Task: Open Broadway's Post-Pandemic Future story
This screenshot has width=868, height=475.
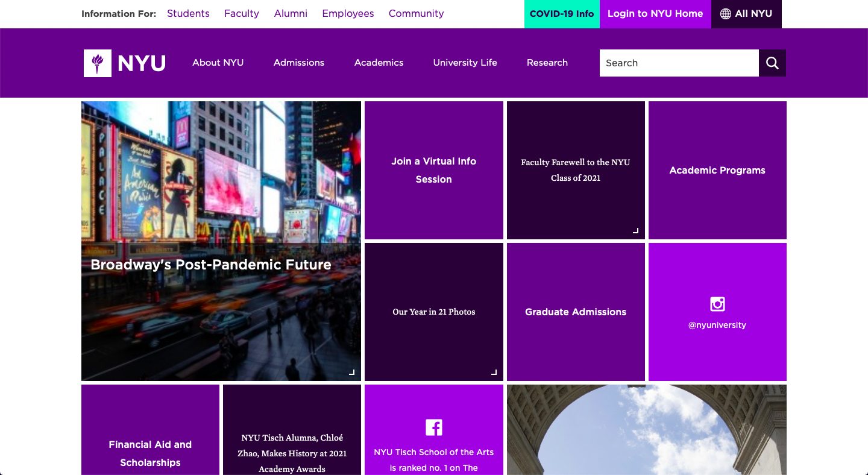Action: (221, 241)
